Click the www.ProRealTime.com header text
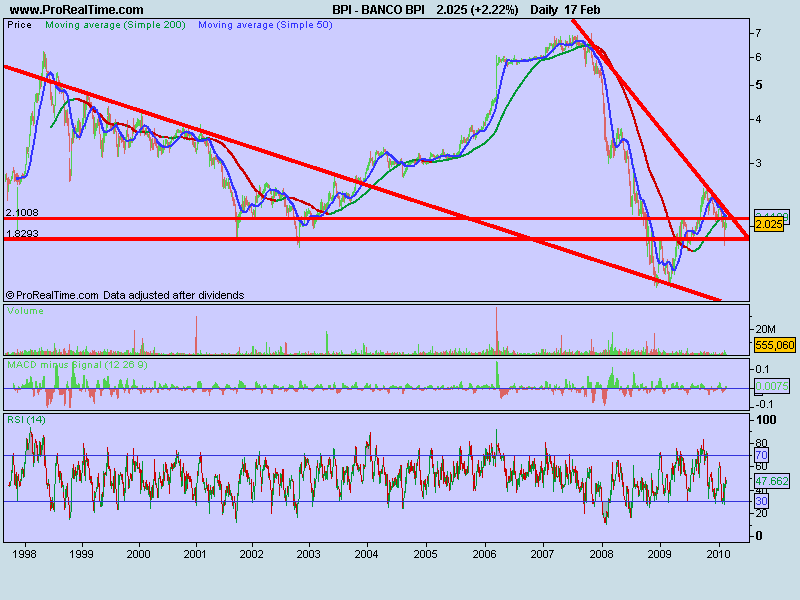 [77, 10]
